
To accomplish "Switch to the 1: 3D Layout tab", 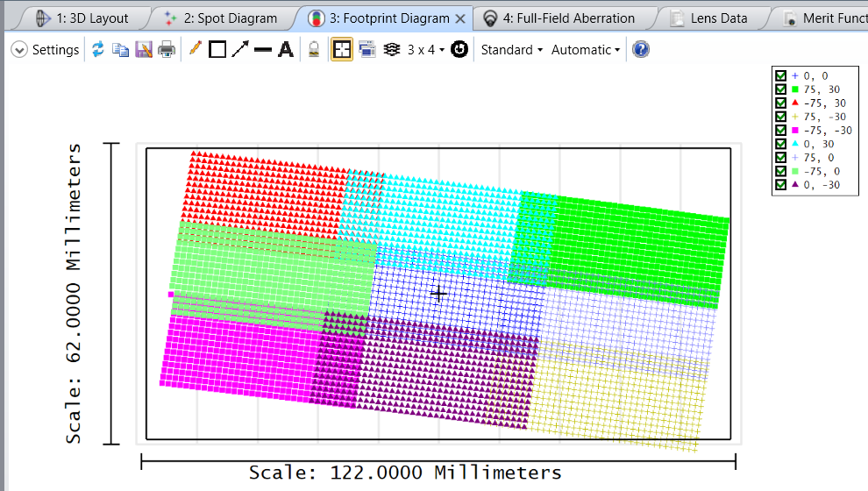I will (x=85, y=18).
